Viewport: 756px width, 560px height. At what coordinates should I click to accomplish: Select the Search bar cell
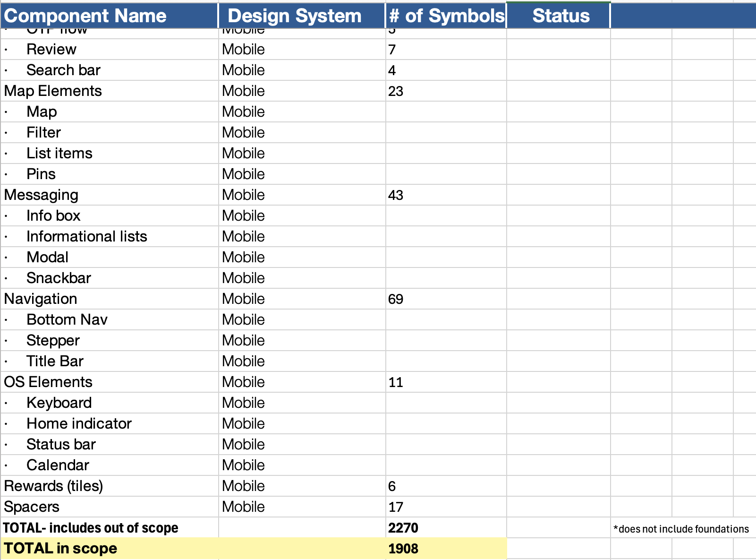[63, 70]
